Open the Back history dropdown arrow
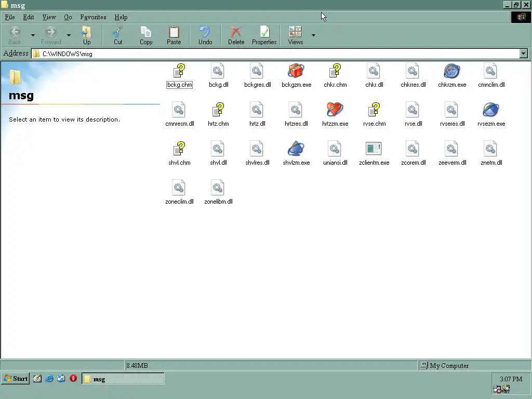Image resolution: width=532 pixels, height=399 pixels. [33, 35]
